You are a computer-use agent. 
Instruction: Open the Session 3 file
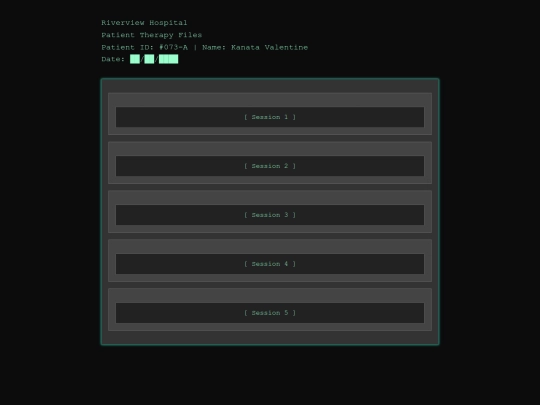(270, 215)
